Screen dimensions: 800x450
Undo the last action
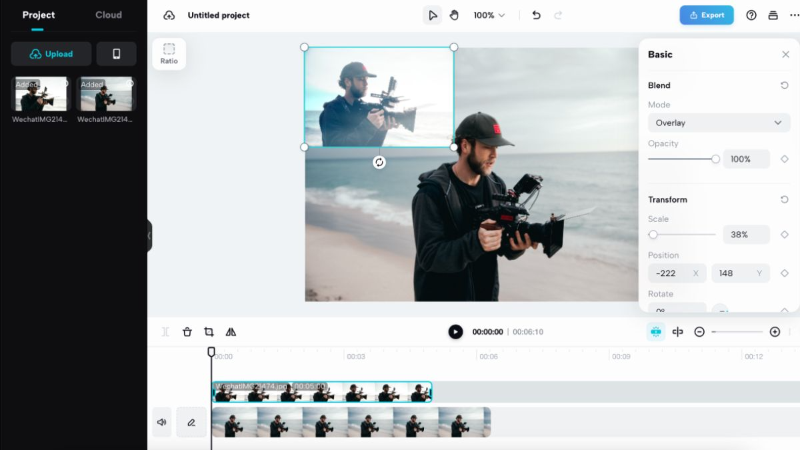(x=536, y=15)
